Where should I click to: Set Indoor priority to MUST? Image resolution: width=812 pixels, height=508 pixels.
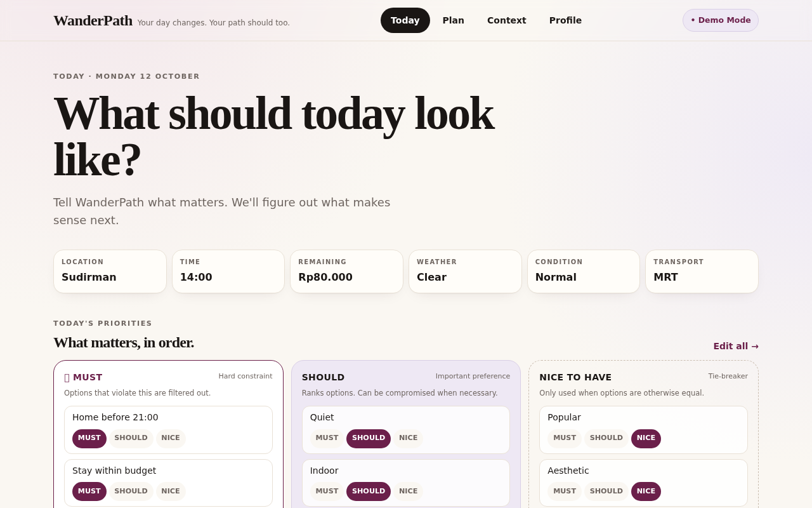pyautogui.click(x=327, y=491)
